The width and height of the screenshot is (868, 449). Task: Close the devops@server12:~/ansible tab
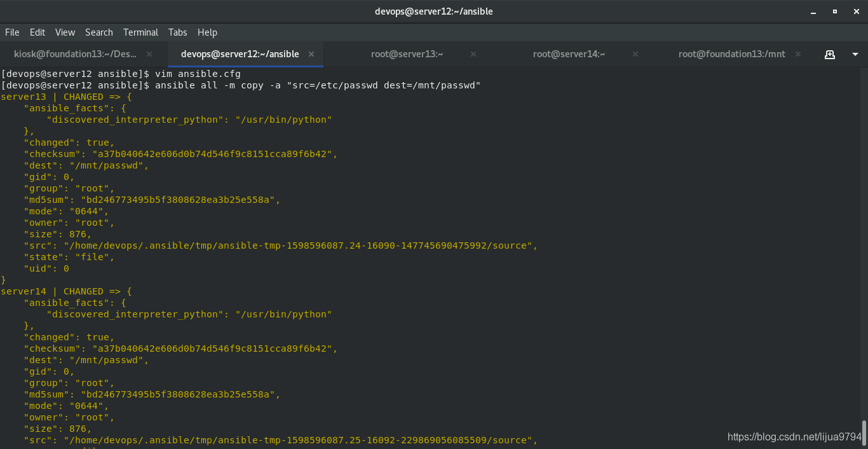click(x=311, y=54)
